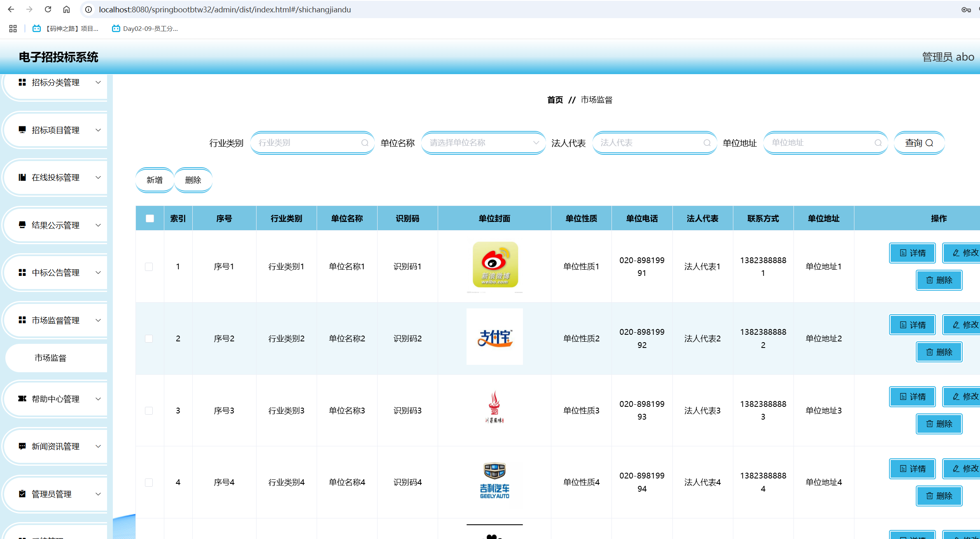Reload the page with refresh icon
The width and height of the screenshot is (980, 539).
tap(48, 9)
